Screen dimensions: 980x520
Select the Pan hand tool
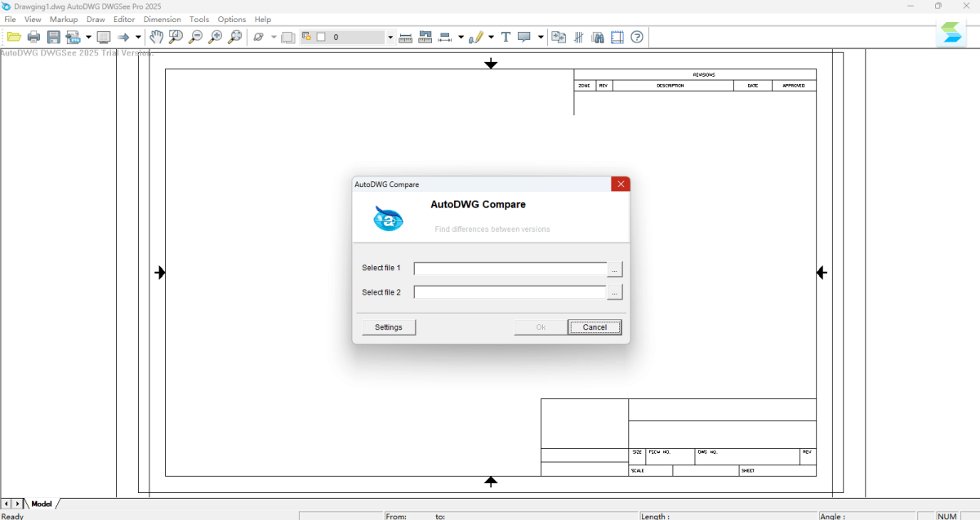pyautogui.click(x=156, y=37)
